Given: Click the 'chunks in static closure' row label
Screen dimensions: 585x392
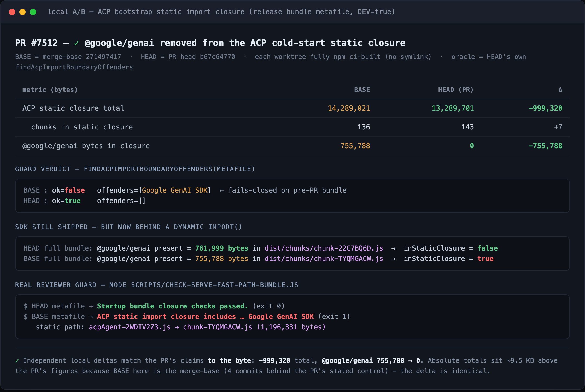Looking at the screenshot, I should pos(82,127).
